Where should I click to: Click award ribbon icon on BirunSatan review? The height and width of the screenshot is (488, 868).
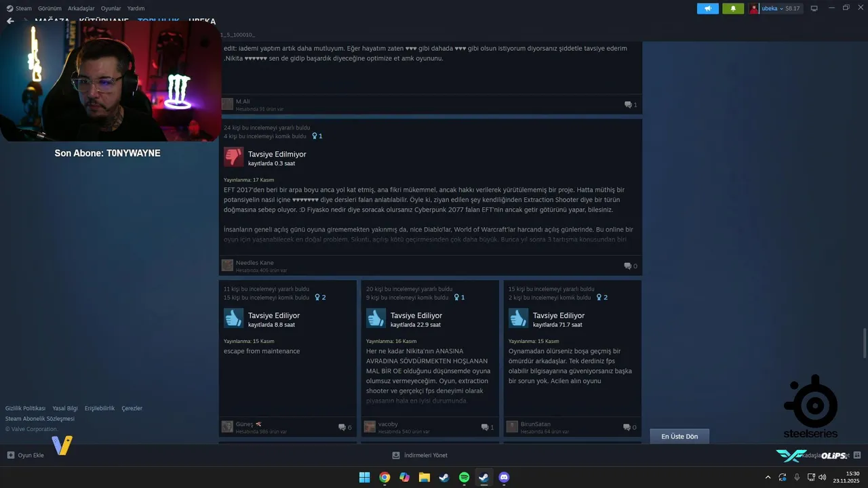(599, 297)
